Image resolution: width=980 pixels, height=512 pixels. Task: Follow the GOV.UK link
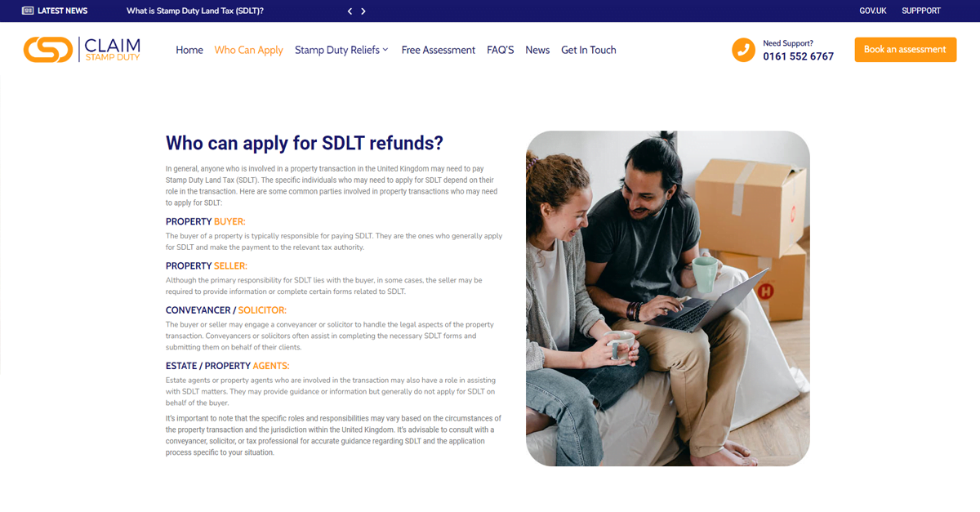pyautogui.click(x=872, y=11)
